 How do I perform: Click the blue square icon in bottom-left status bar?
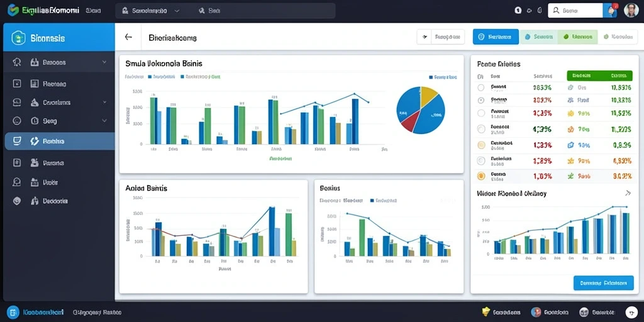click(13, 313)
